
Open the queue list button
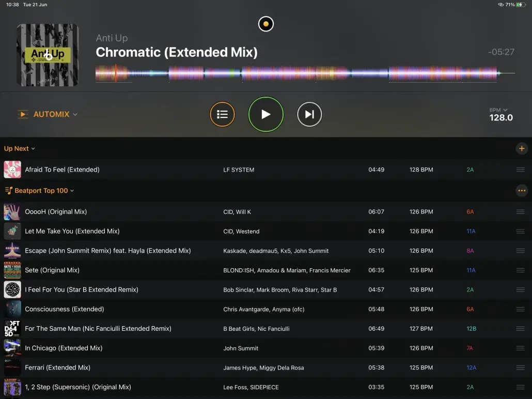click(222, 114)
